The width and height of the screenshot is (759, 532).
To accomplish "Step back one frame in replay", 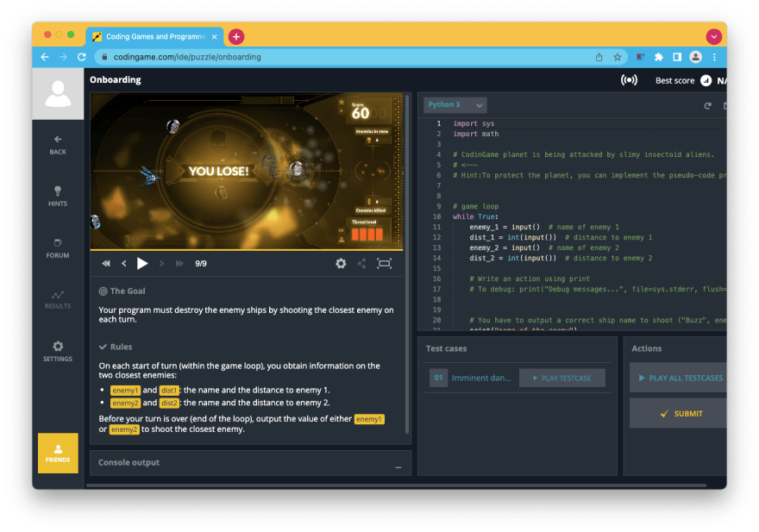I will tap(124, 263).
